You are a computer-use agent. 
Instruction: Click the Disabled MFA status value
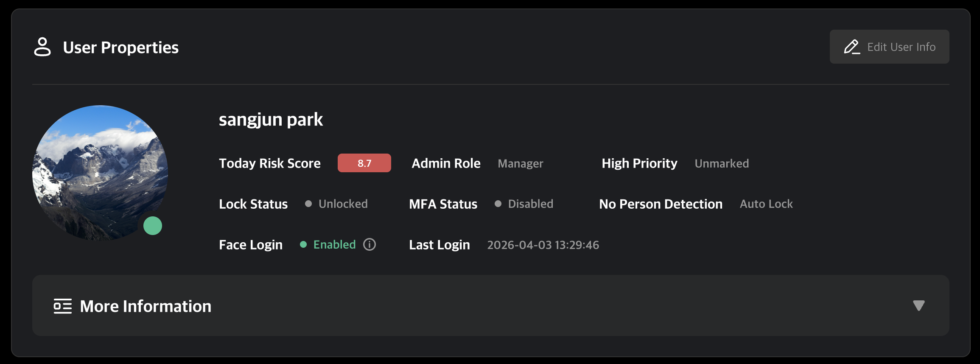531,204
